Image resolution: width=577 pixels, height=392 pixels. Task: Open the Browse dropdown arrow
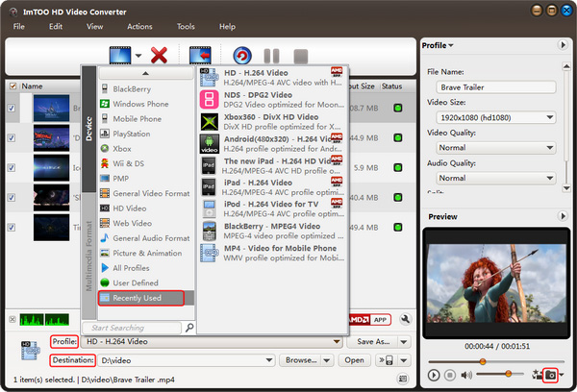click(327, 360)
